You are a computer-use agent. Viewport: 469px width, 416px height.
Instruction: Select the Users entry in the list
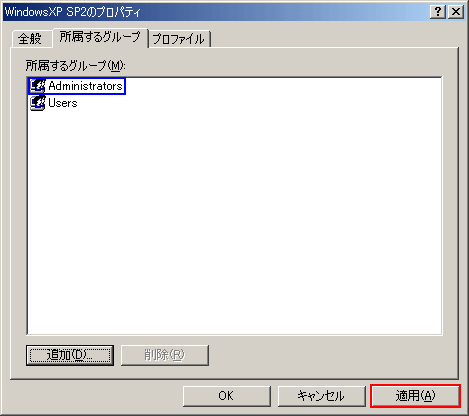54,103
